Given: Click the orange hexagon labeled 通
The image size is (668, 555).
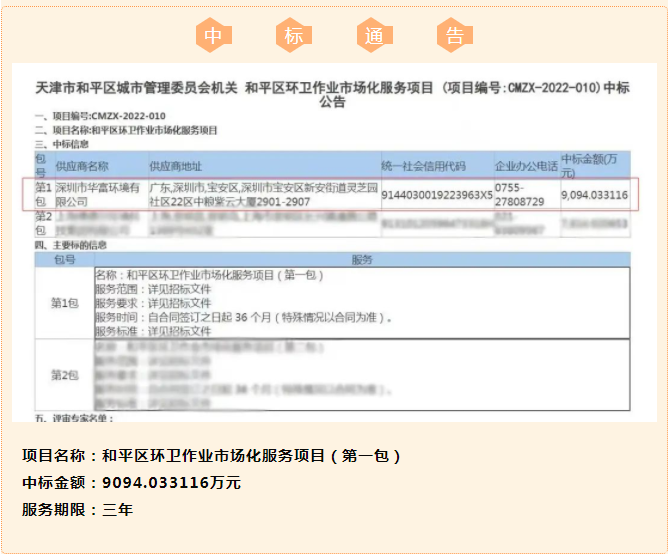Looking at the screenshot, I should (374, 36).
